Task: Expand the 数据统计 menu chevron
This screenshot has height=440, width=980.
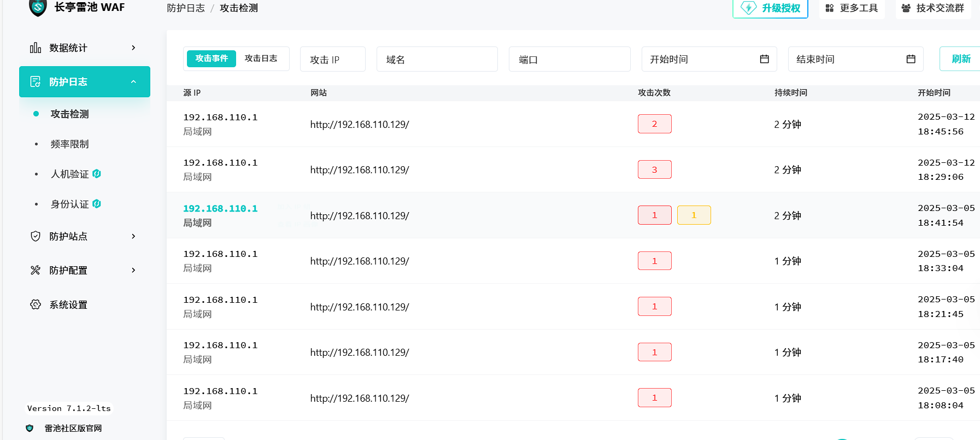Action: [x=133, y=48]
